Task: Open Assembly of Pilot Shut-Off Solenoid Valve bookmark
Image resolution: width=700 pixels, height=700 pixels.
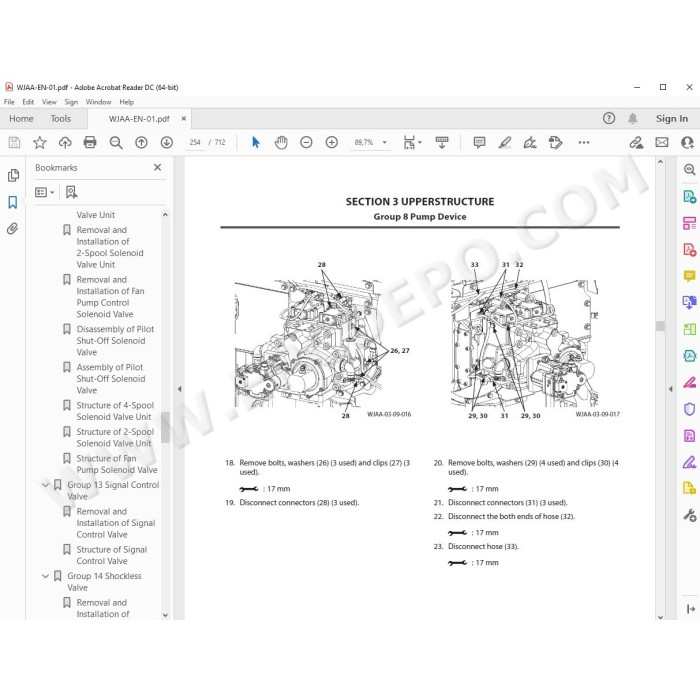Action: pos(111,379)
